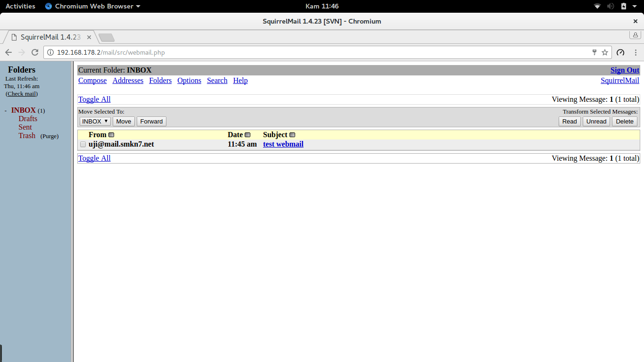Collapse the INBOX folder tree with minus sign
644x362 pixels.
(x=6, y=111)
